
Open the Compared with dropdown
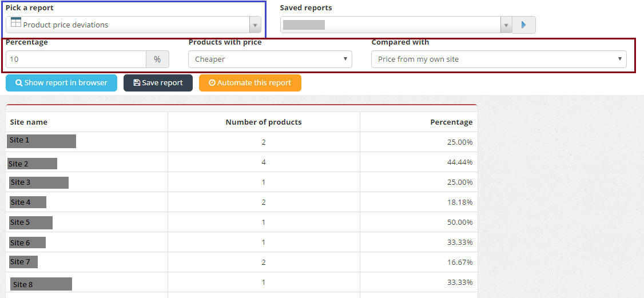click(499, 59)
